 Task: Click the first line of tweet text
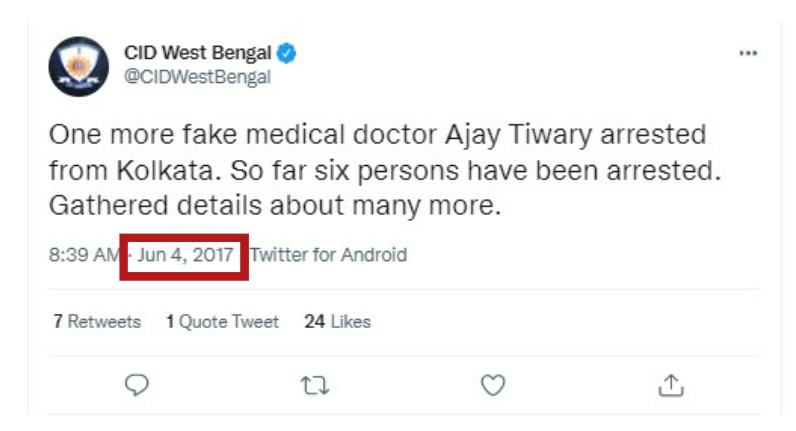[378, 135]
